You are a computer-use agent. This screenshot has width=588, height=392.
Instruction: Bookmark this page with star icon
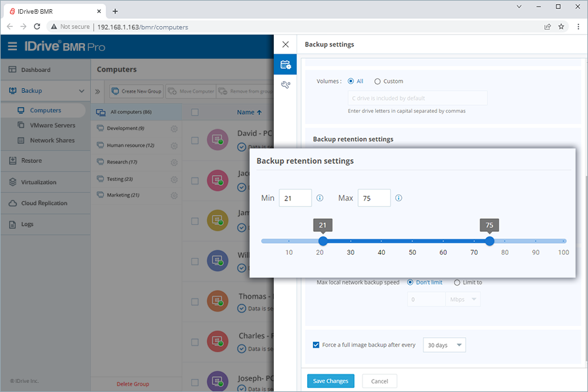(561, 27)
